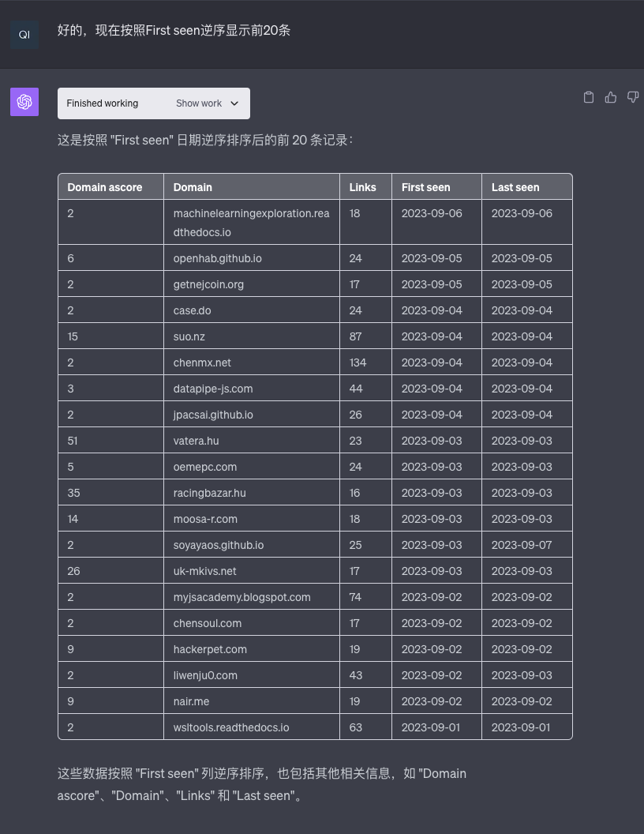Click the user message about First seen
The width and height of the screenshot is (644, 834).
click(174, 31)
